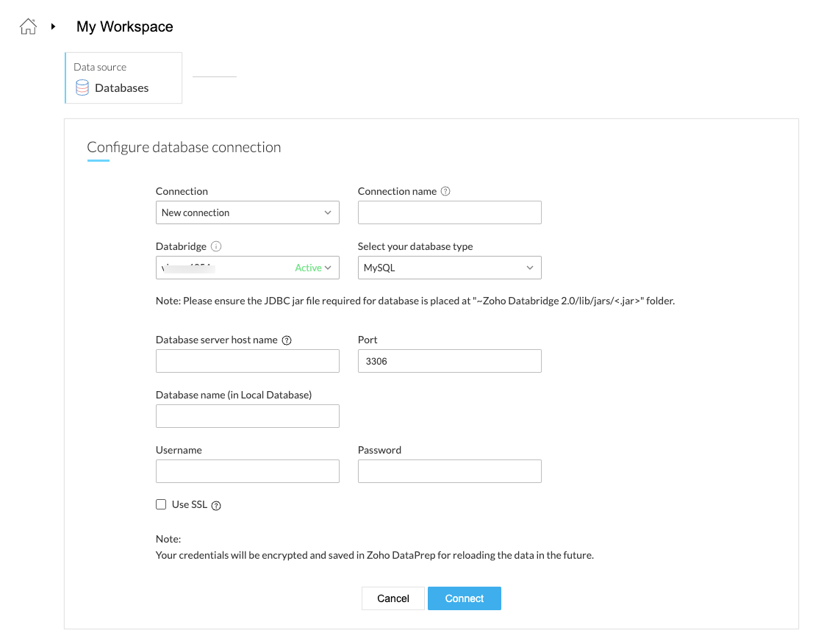Click the Password input field
Image resolution: width=835 pixels, height=644 pixels.
click(449, 471)
